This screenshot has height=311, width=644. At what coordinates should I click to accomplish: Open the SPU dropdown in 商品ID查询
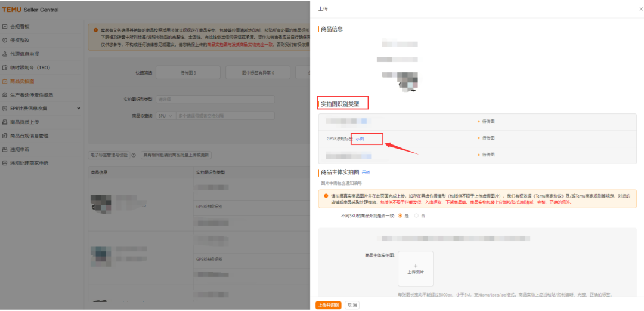[166, 116]
